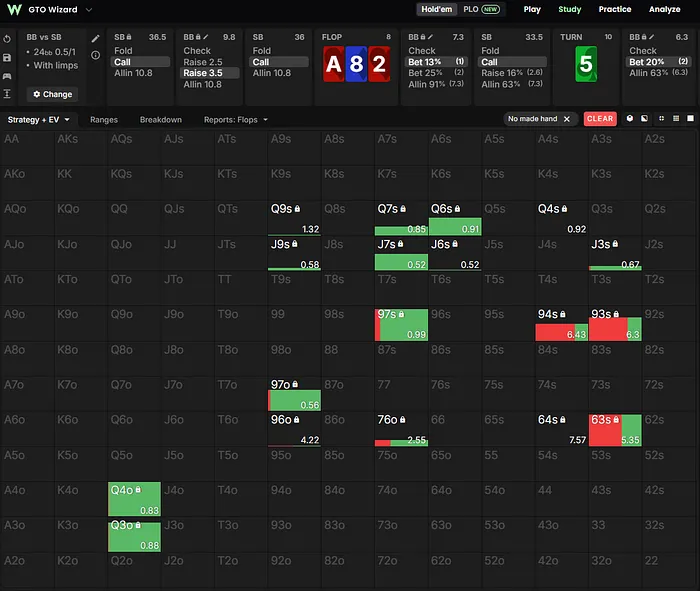The width and height of the screenshot is (700, 591).
Task: Select Bet 25% action after flop
Action: (436, 73)
